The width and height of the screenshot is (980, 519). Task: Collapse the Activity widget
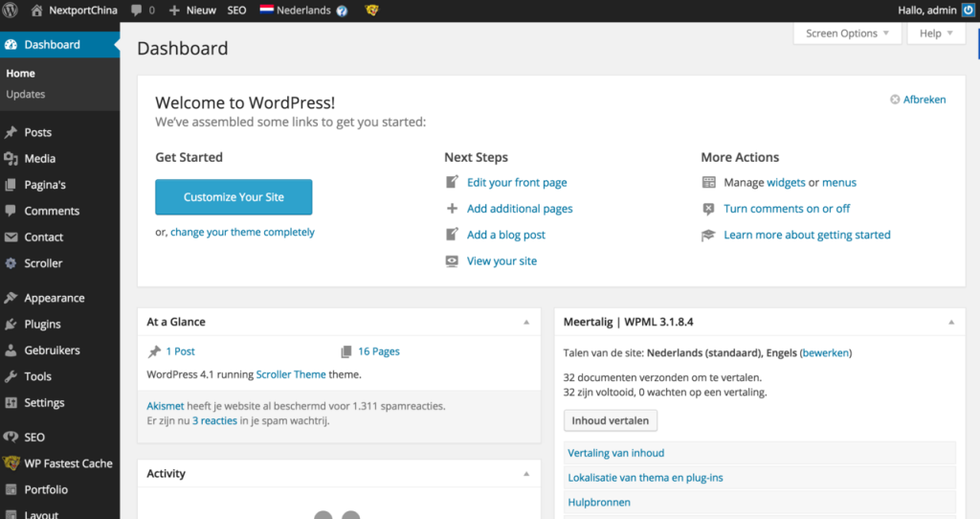[x=526, y=474]
